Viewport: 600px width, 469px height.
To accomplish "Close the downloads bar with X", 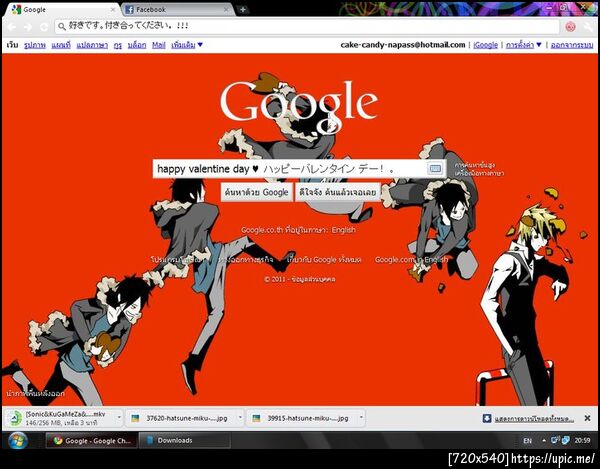I will coord(587,419).
